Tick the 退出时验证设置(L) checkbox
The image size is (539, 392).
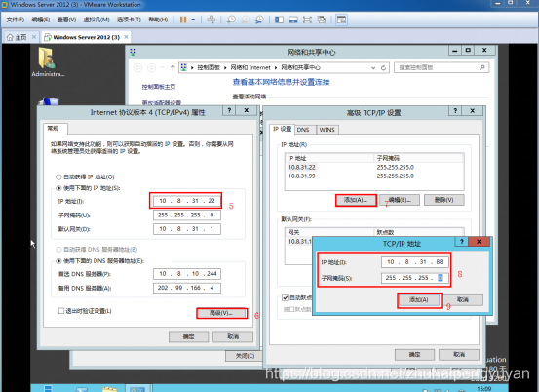(x=61, y=311)
